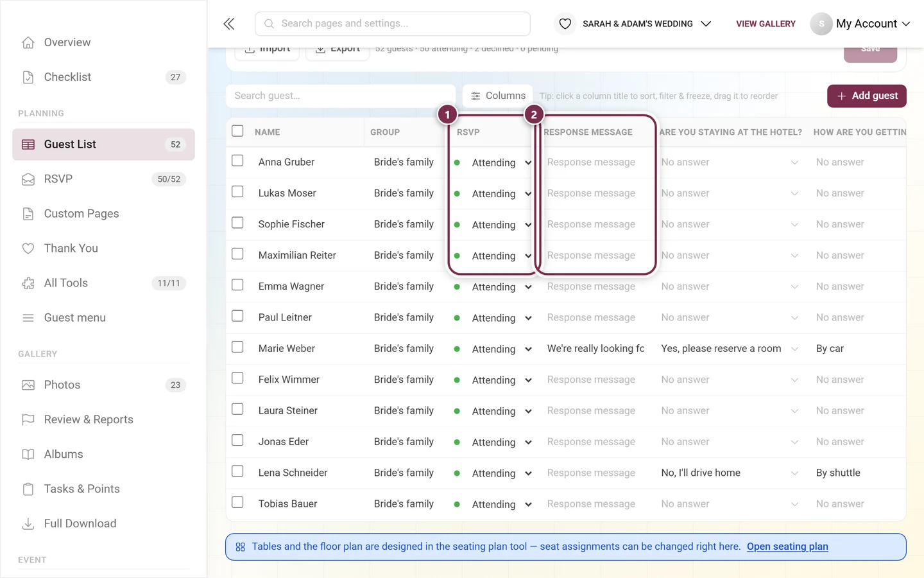This screenshot has width=924, height=578.
Task: Tick the checkbox for Lena Schneider
Action: pos(237,471)
